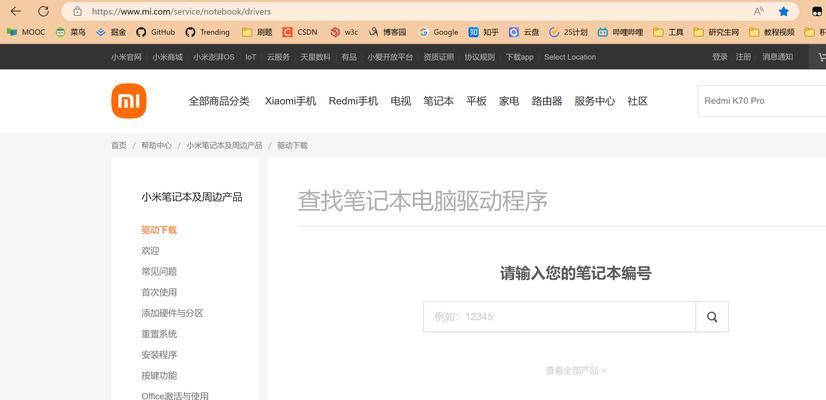
Task: Click 小米笔记本及周边产品 breadcrumb
Action: click(224, 145)
